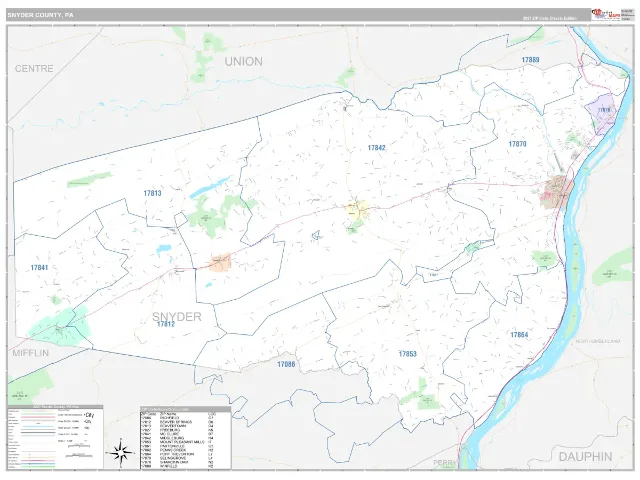Click the teal McClure town area
Image resolution: width=640 pixels, height=480 pixels.
point(60,326)
